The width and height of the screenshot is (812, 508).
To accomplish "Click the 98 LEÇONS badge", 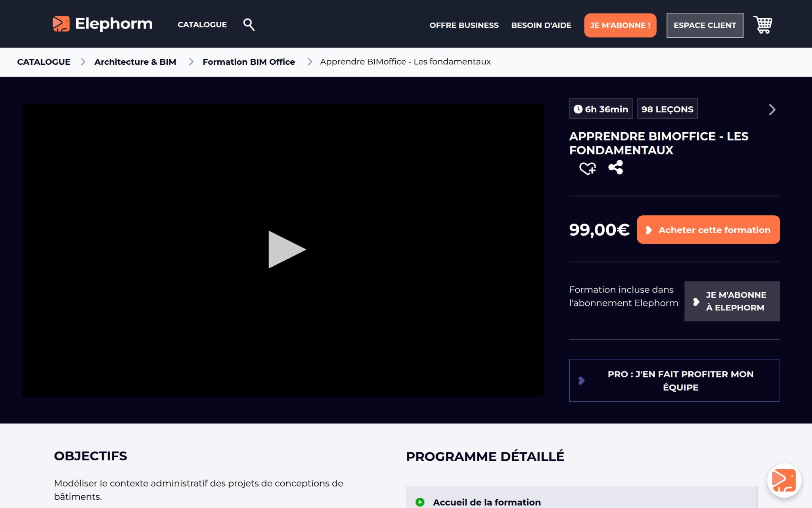I will [667, 109].
